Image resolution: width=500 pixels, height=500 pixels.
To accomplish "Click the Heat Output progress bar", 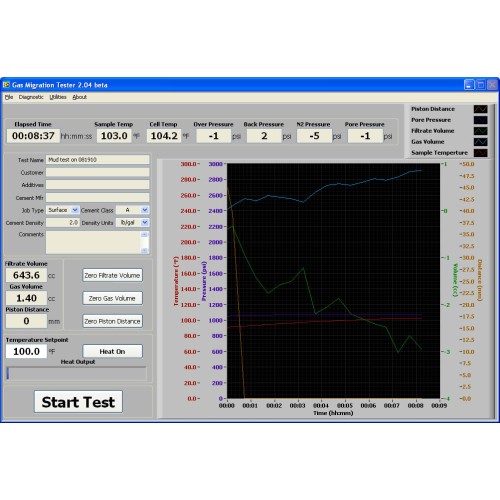I will 76,373.
